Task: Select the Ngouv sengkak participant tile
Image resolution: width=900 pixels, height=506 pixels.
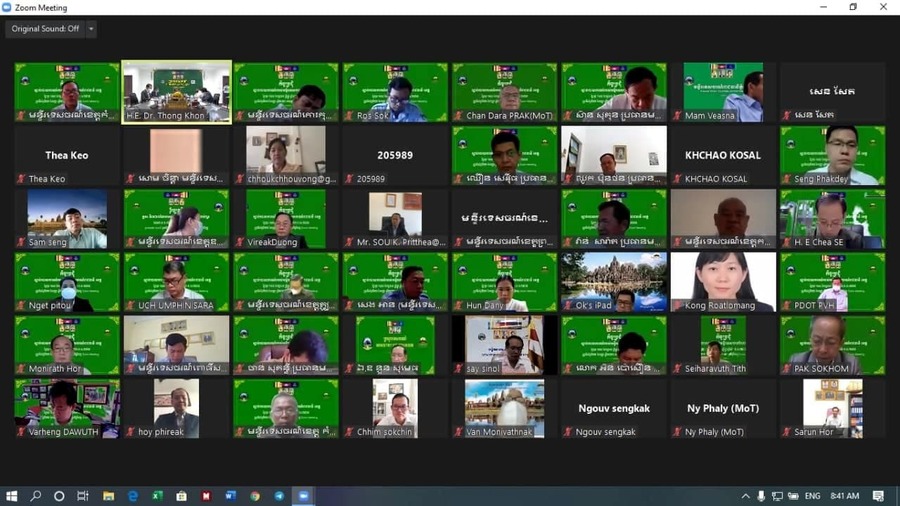Action: [x=614, y=408]
